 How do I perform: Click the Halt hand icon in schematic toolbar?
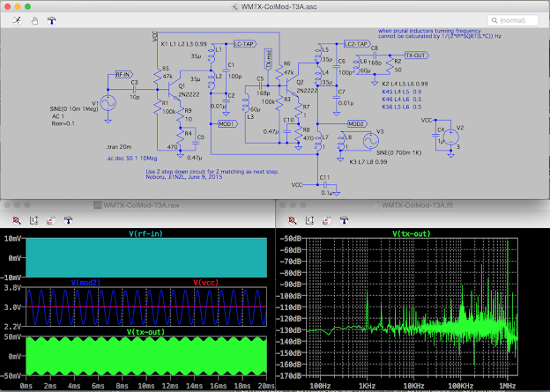click(x=34, y=20)
